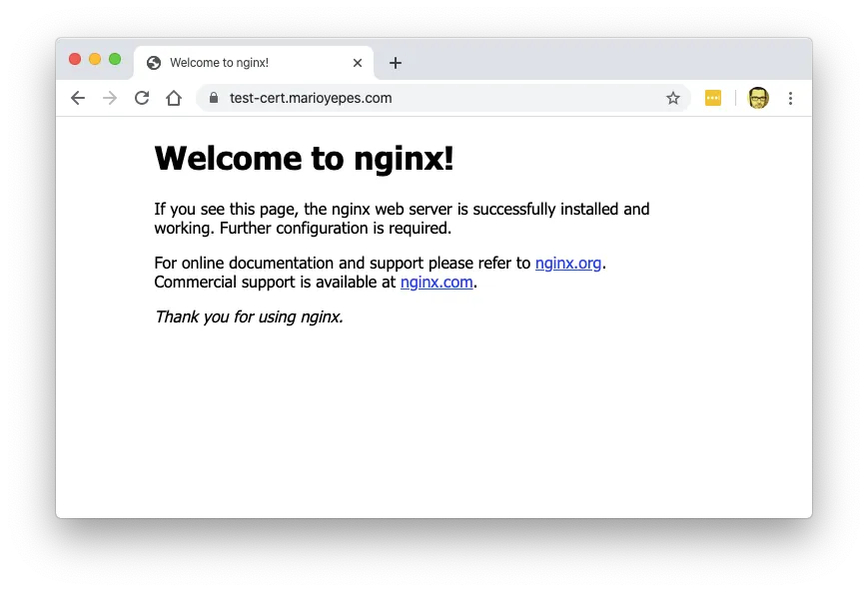Open Chrome's three-dot menu

tap(790, 98)
